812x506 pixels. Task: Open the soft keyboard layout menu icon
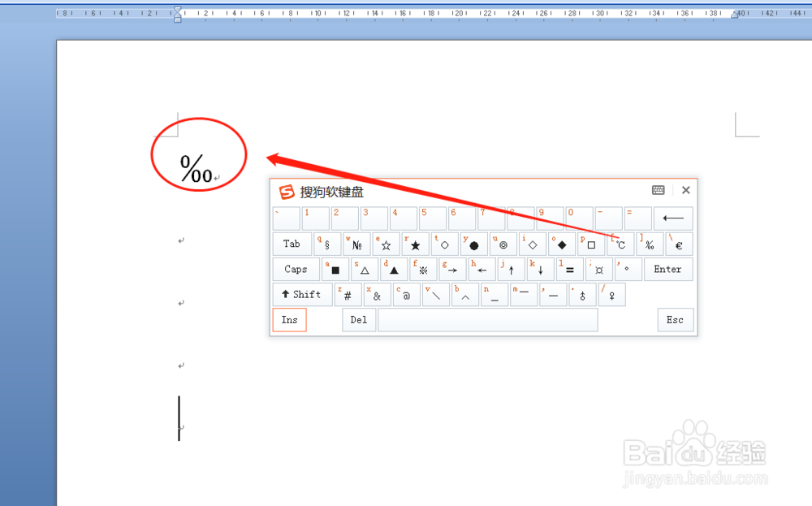click(659, 190)
